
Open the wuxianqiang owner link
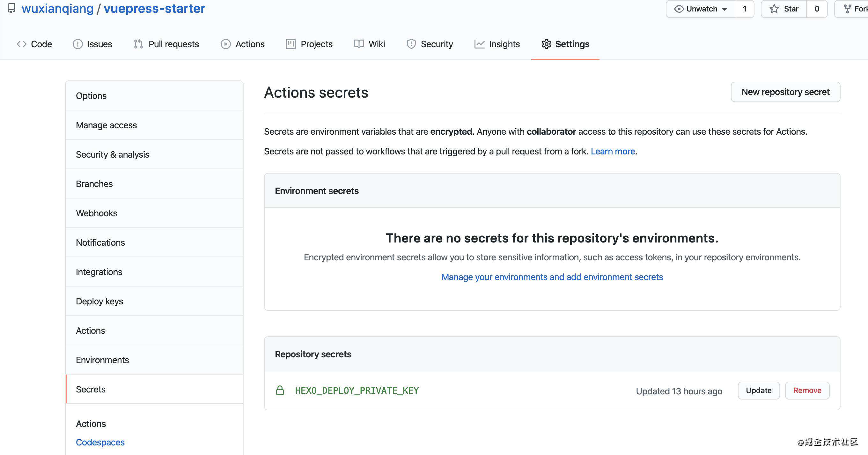pyautogui.click(x=58, y=8)
